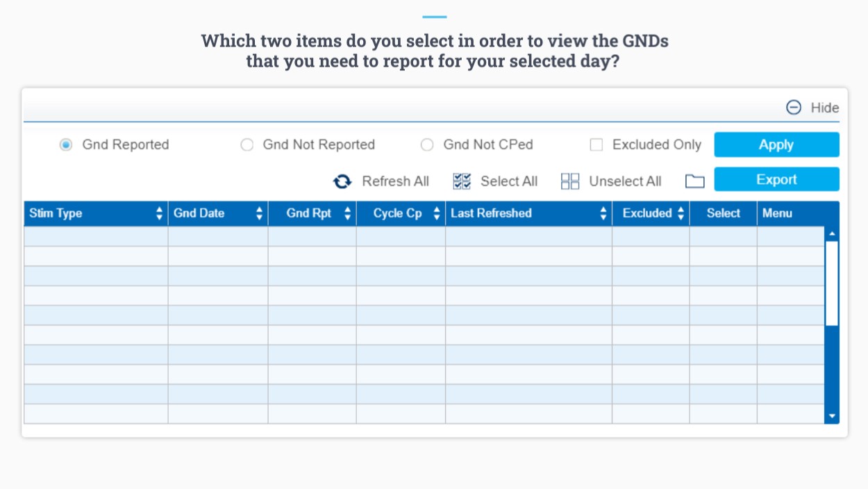Screen dimensions: 868x489
Task: Choose the Gnd Not Reported option
Action: (247, 144)
